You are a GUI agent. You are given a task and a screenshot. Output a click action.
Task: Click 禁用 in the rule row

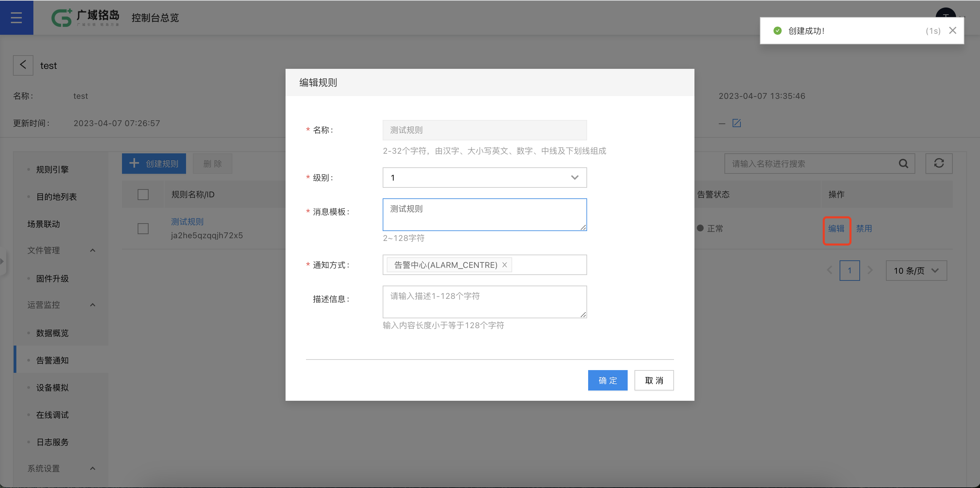(864, 229)
